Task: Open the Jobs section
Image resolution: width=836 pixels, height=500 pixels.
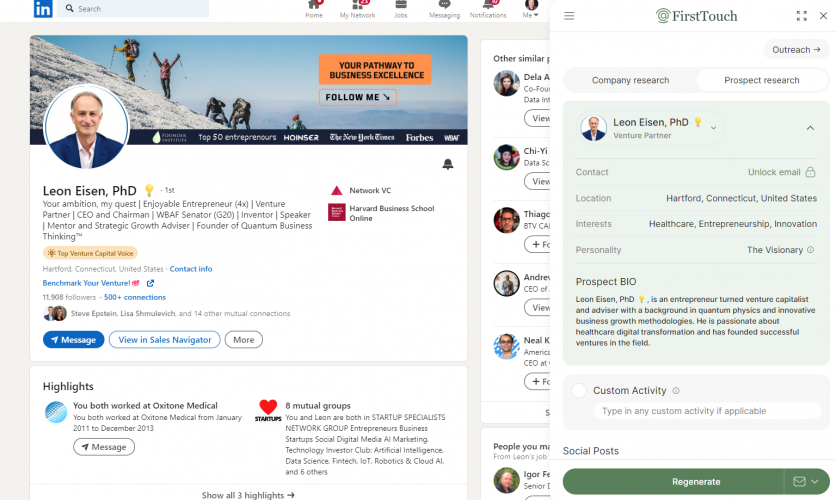Action: [x=401, y=10]
